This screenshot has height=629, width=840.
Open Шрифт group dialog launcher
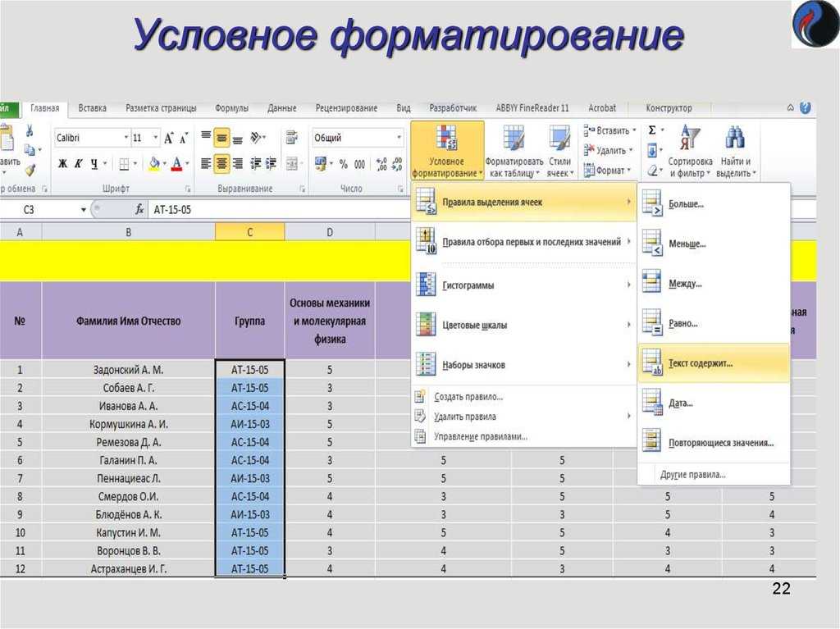[x=188, y=189]
